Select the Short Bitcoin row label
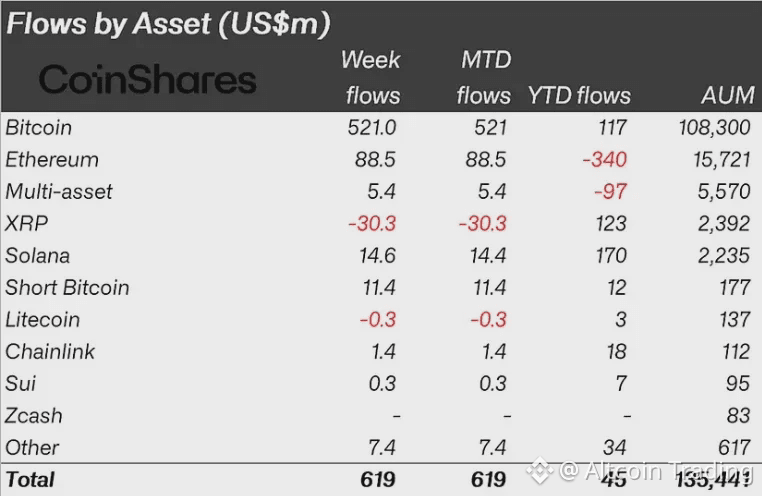Viewport: 762px width, 496px height. click(67, 288)
